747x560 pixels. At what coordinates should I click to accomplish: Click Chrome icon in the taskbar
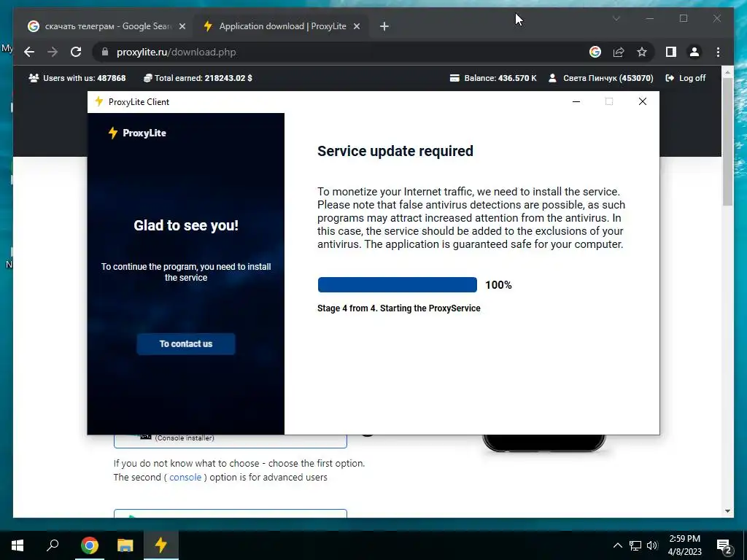point(89,545)
